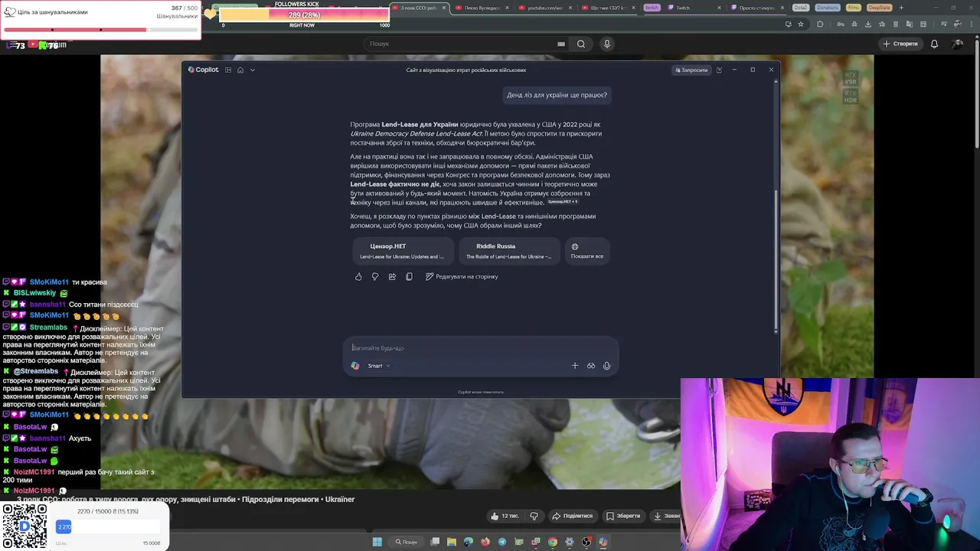
Task: Open the Copilot sidebar panel icon
Action: (228, 70)
